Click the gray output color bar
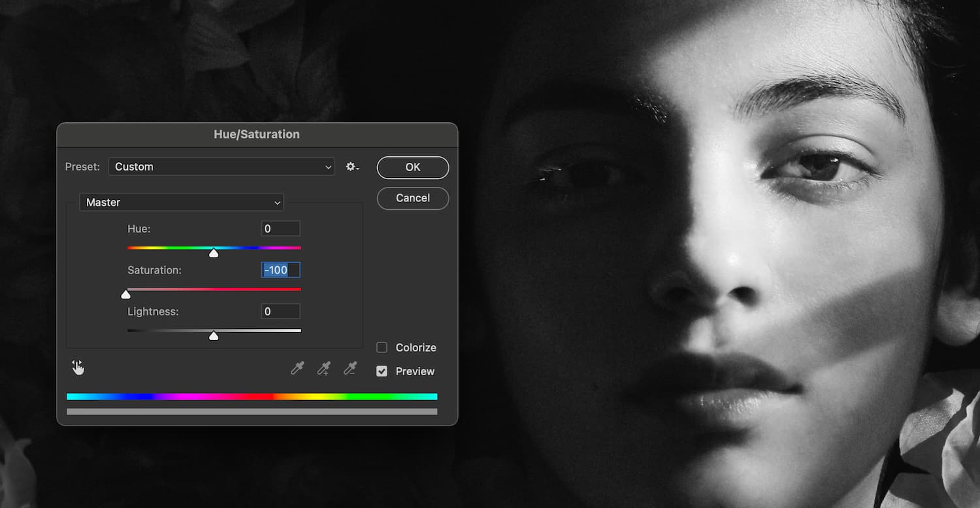The width and height of the screenshot is (980, 508). (x=252, y=412)
